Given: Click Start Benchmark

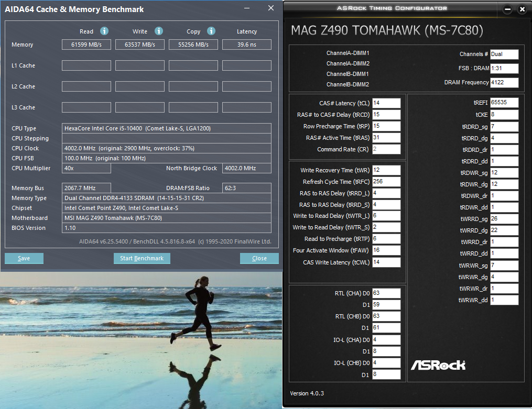Looking at the screenshot, I should coord(142,258).
